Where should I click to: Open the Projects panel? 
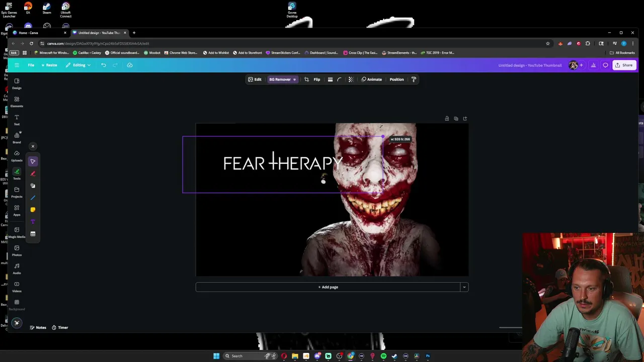click(17, 192)
